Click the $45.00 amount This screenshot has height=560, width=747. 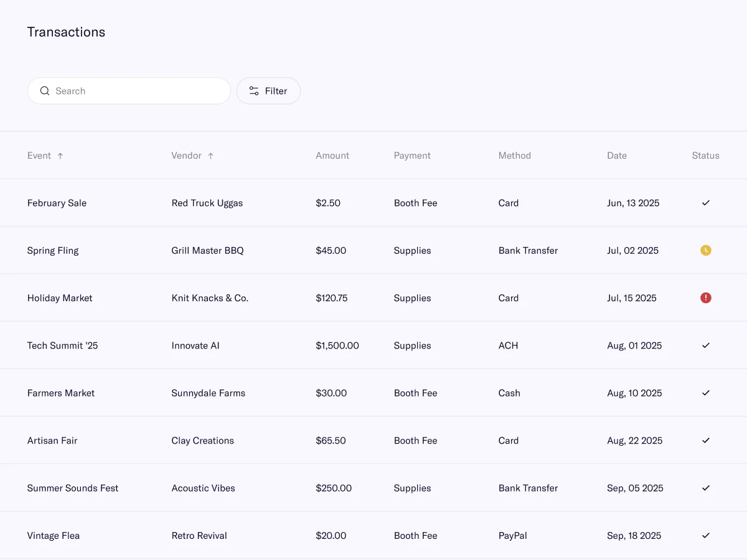pyautogui.click(x=331, y=251)
